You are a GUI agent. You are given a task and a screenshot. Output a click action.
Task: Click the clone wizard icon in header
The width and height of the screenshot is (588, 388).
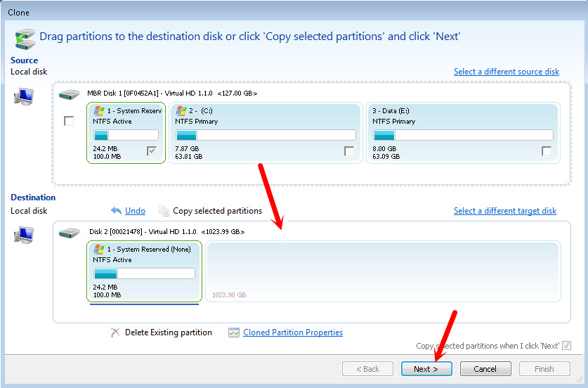pyautogui.click(x=25, y=37)
